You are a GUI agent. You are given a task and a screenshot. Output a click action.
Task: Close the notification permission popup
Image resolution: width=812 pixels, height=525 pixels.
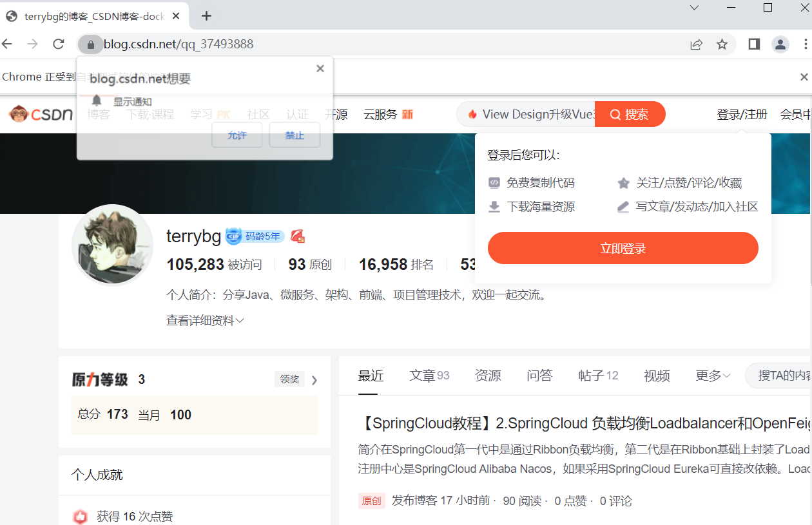(x=320, y=68)
